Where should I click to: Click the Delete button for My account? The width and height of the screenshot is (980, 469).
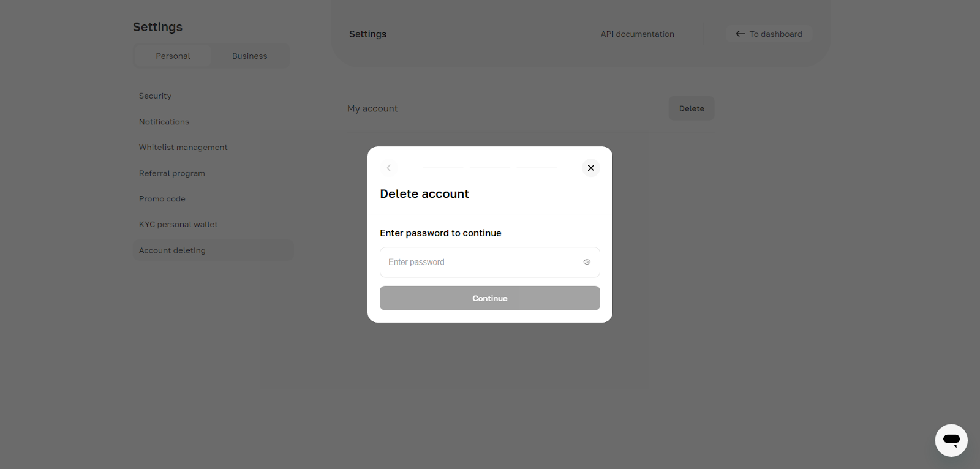pos(691,108)
